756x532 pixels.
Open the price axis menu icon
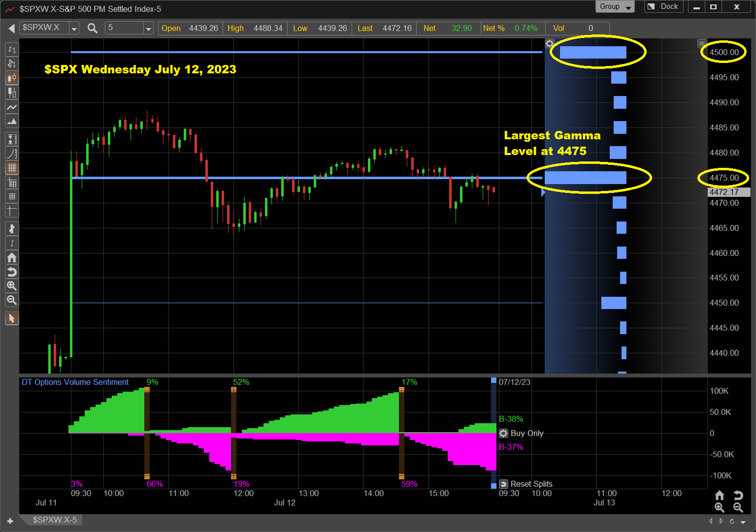(x=702, y=43)
